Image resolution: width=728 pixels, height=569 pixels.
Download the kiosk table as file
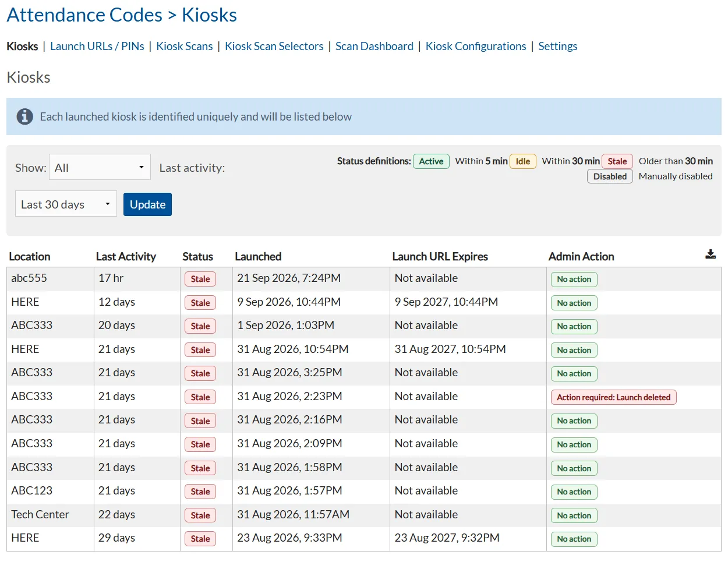[711, 254]
